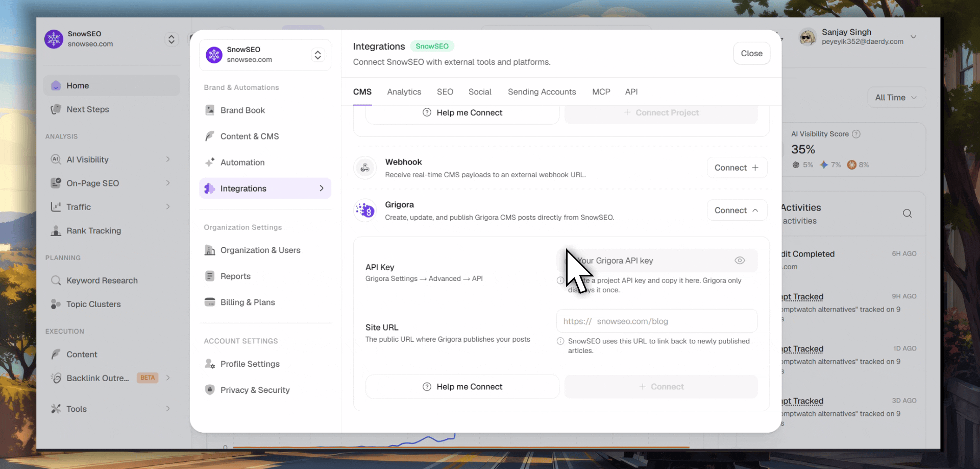Expand the On-Page SEO submenu chevron
Viewport: 980px width, 469px height.
click(168, 183)
